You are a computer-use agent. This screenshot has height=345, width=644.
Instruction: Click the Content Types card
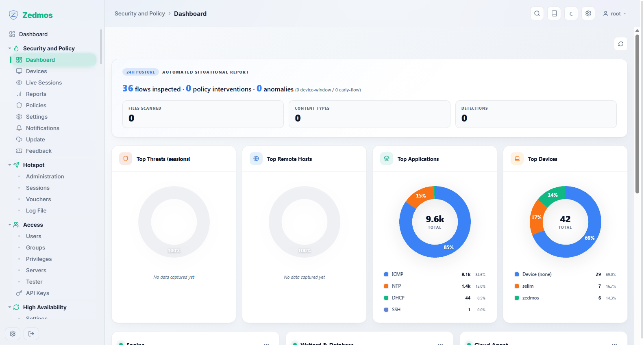tap(370, 114)
